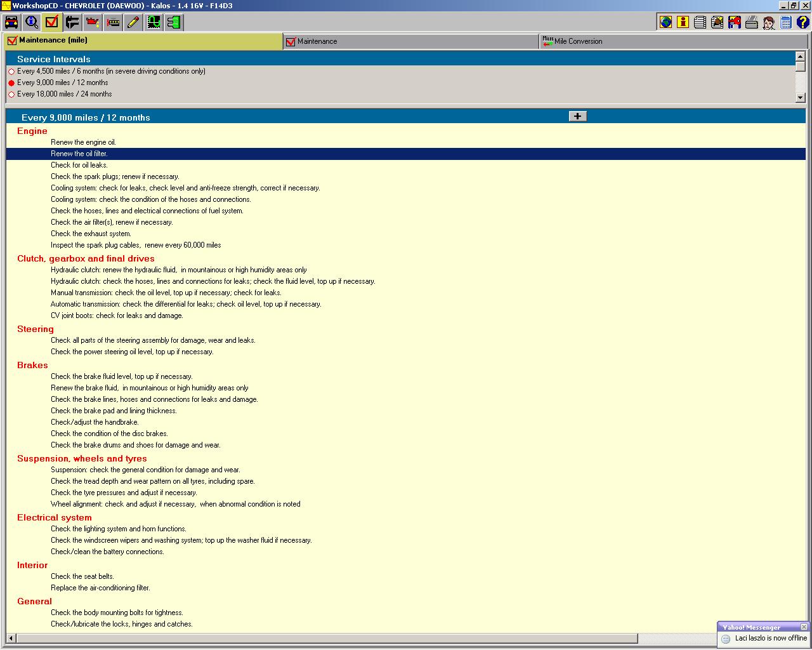Select the caliper adjustment data icon
Image resolution: width=812 pixels, height=650 pixels.
click(x=72, y=22)
